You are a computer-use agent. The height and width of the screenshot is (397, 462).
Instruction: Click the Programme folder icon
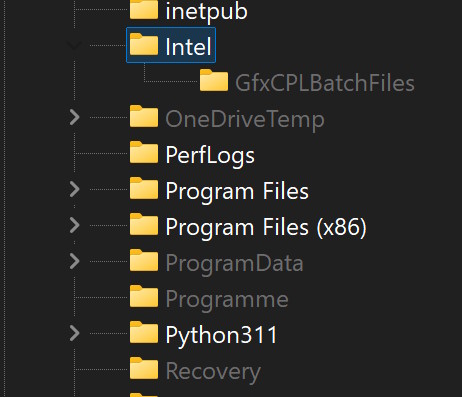click(144, 296)
